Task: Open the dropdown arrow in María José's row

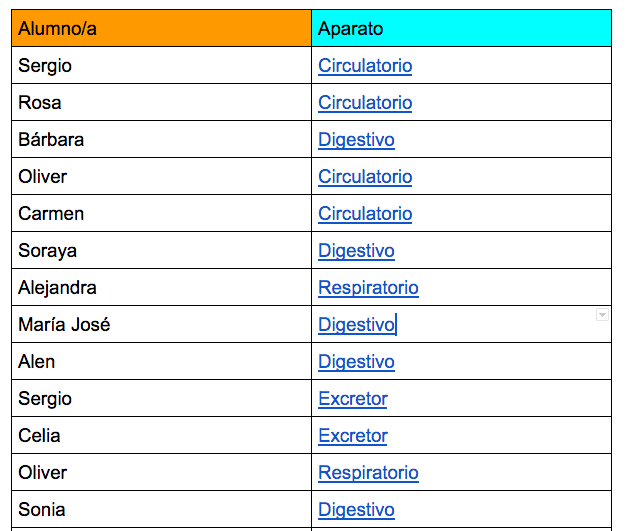Action: click(602, 315)
